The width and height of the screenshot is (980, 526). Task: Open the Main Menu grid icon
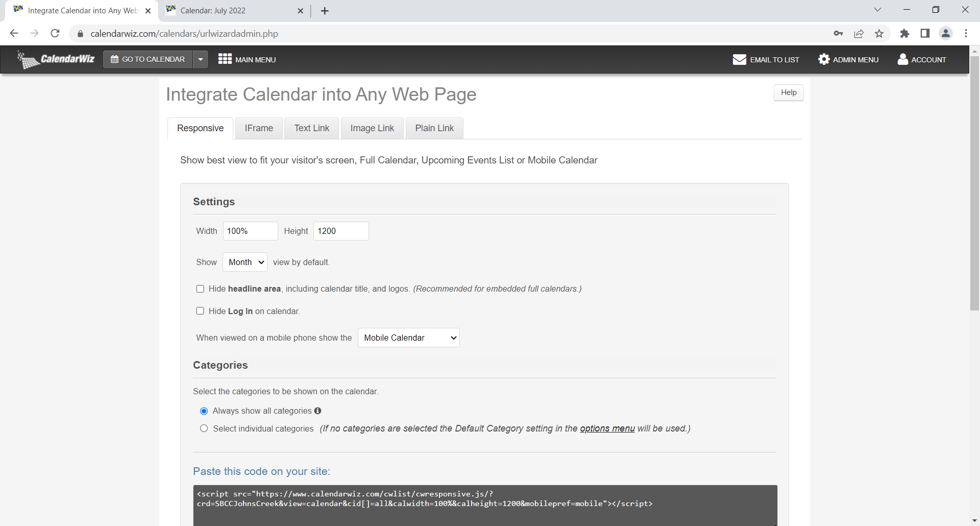tap(225, 59)
